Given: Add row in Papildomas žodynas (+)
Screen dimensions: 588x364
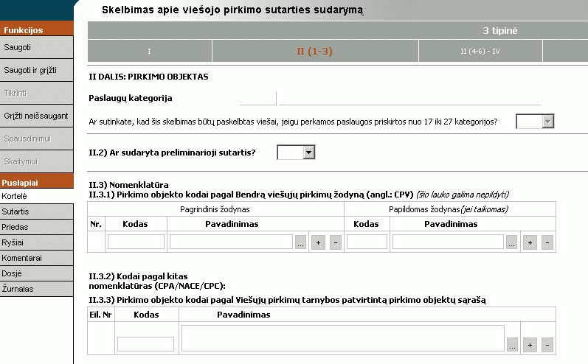Looking at the screenshot, I should (x=530, y=242).
